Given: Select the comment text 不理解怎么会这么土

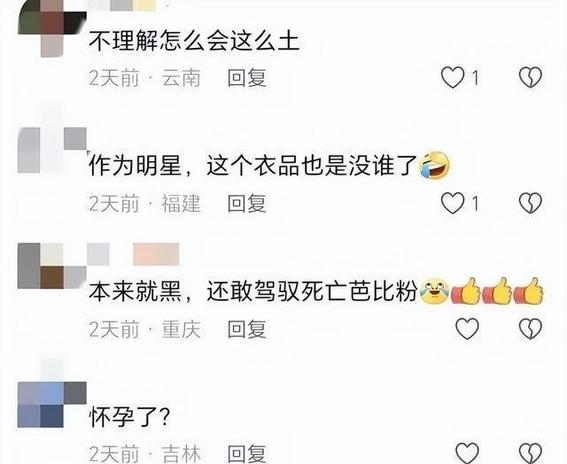Looking at the screenshot, I should click(194, 41).
